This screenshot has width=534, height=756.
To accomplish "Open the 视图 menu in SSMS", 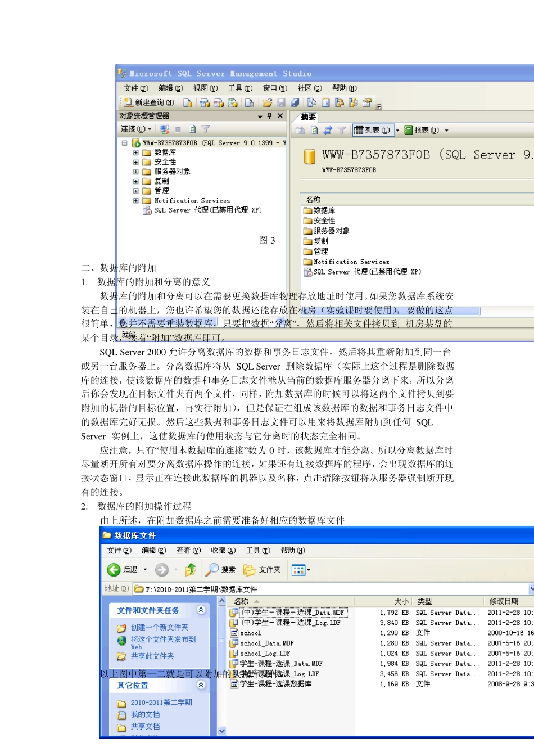I will (205, 88).
